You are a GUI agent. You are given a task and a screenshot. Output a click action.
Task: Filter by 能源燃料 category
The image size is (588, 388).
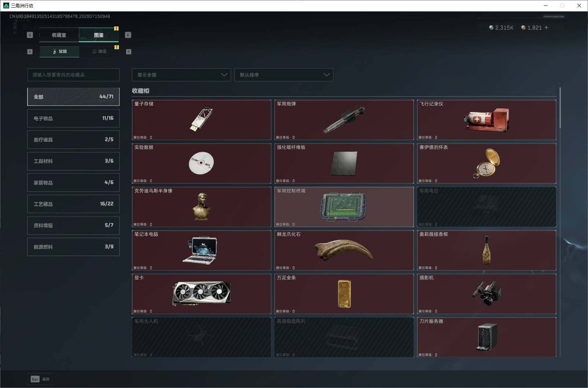pos(73,247)
